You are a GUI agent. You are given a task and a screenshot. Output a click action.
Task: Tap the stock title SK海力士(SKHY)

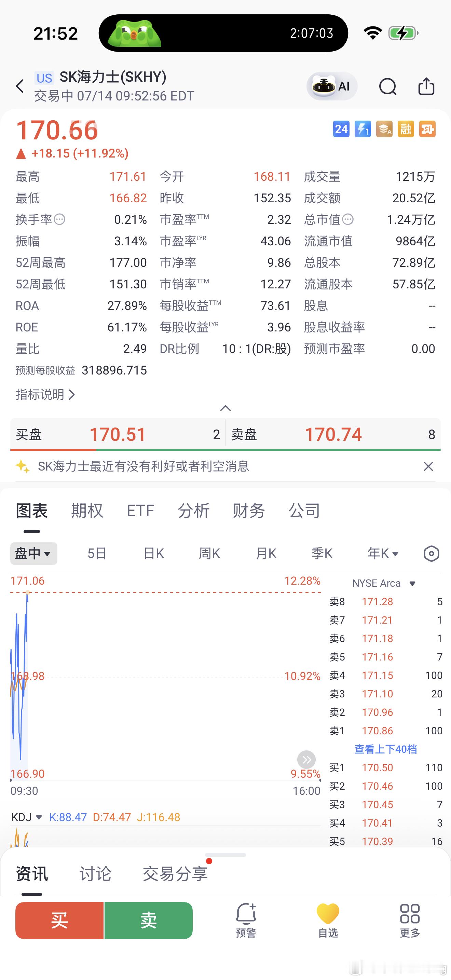click(x=113, y=77)
